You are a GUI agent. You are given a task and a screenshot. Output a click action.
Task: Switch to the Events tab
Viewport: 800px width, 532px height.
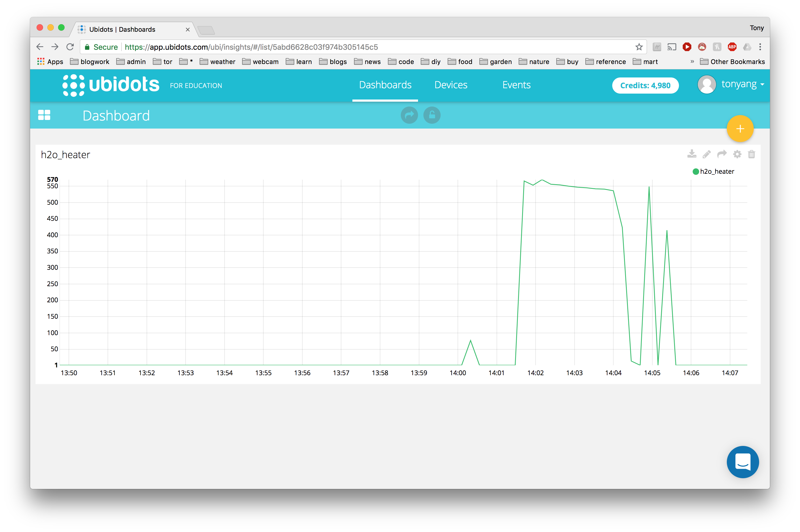coord(516,85)
